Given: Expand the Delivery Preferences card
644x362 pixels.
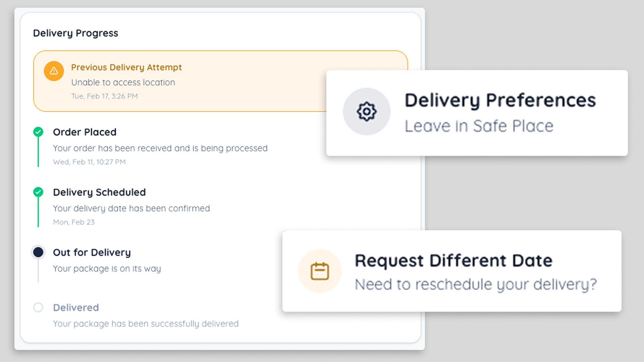Looking at the screenshot, I should (477, 113).
